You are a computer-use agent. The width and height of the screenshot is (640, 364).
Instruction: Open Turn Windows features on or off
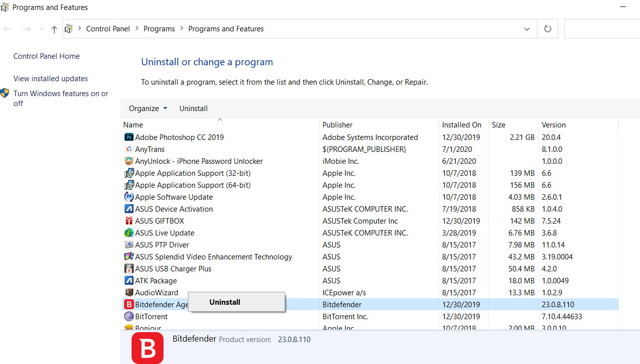(61, 99)
